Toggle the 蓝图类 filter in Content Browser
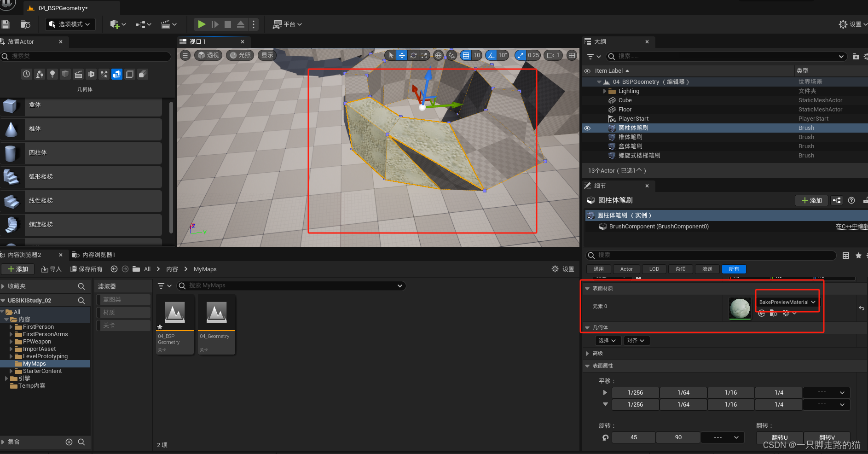Viewport: 868px width, 454px height. tap(123, 300)
